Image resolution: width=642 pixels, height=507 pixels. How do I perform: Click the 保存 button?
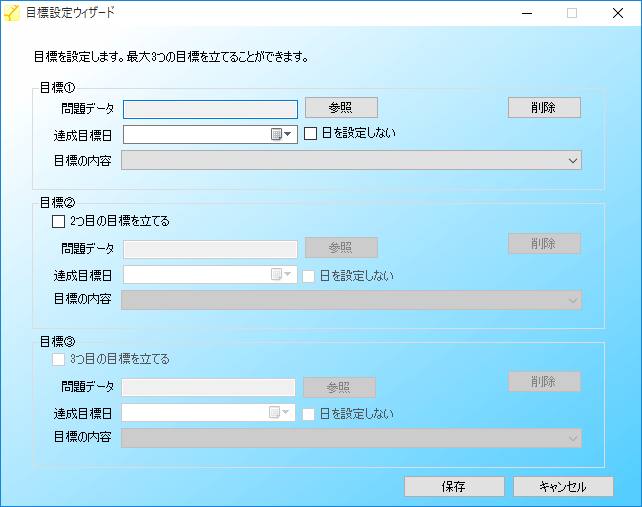[x=453, y=486]
